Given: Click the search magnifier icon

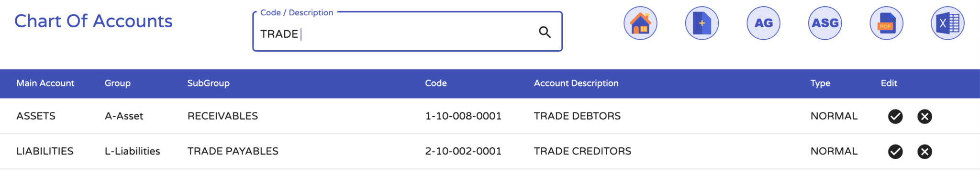Looking at the screenshot, I should pyautogui.click(x=545, y=32).
